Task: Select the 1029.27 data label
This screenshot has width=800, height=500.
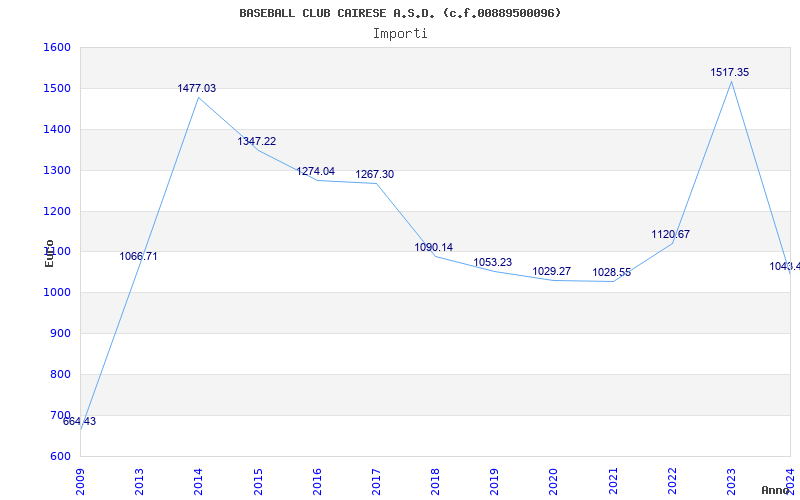Action: [x=552, y=271]
